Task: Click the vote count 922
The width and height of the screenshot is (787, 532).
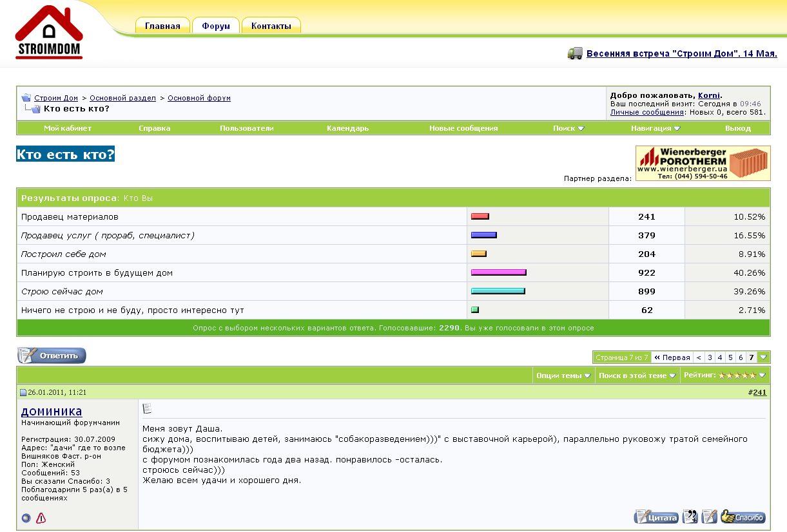Action: click(646, 272)
